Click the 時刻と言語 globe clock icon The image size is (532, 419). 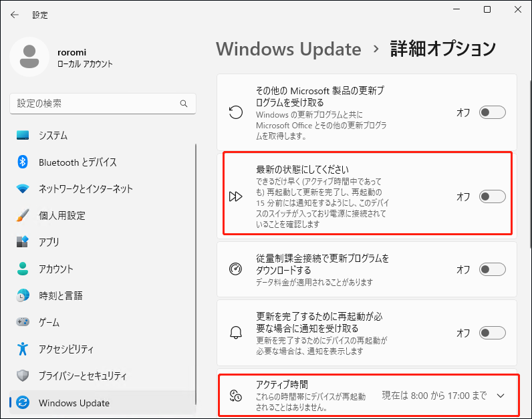[x=23, y=295]
